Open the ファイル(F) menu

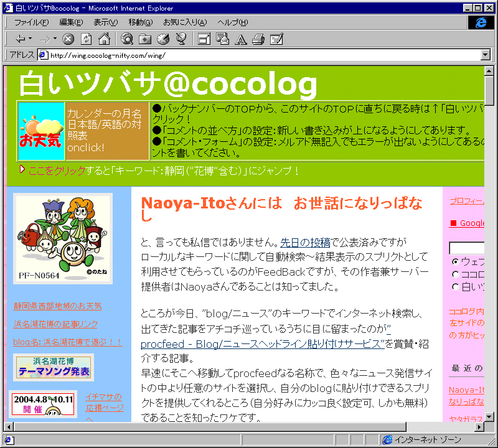point(32,22)
